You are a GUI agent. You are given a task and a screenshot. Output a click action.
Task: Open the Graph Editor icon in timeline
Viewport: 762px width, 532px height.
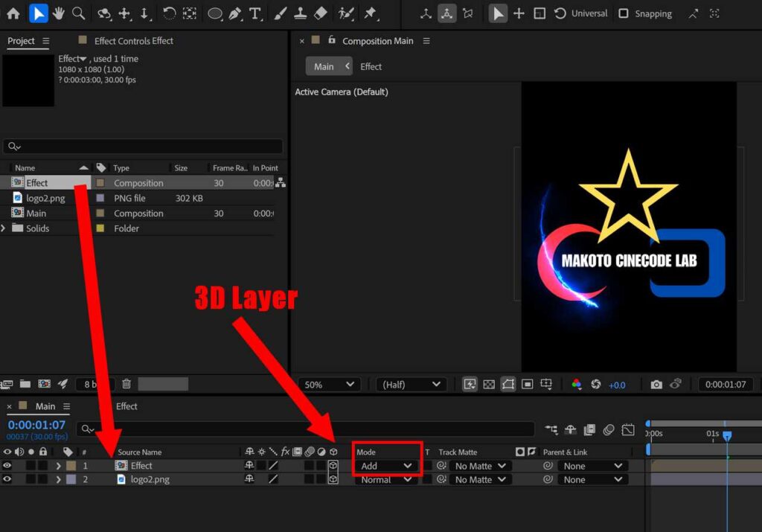628,429
